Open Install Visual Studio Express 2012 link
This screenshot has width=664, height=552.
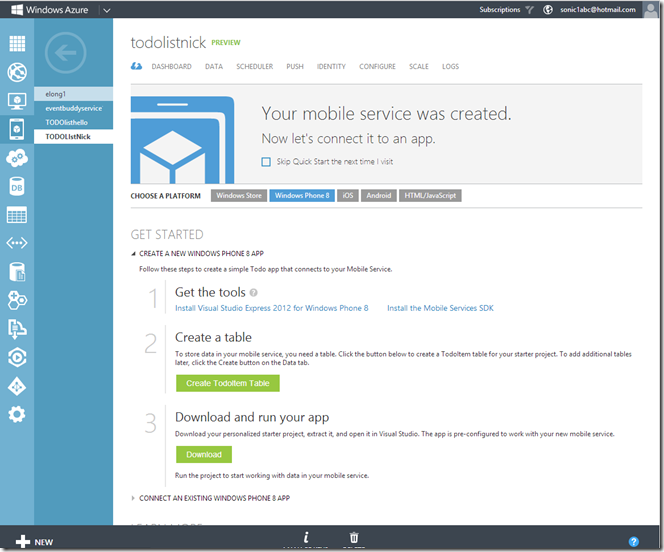pos(271,308)
